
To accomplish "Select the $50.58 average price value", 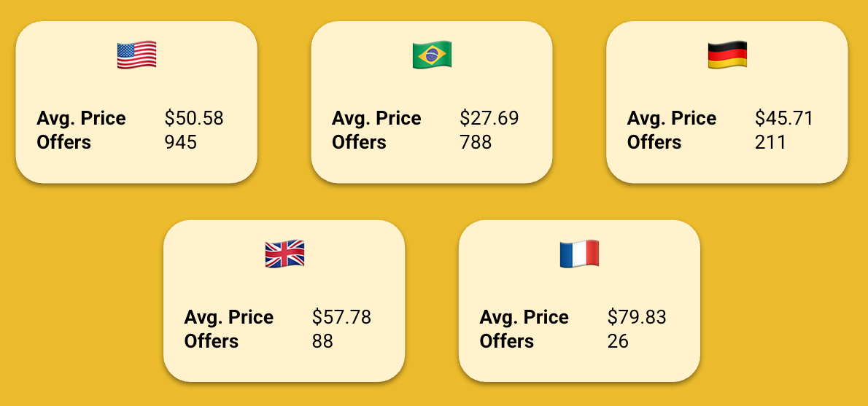I will [194, 118].
